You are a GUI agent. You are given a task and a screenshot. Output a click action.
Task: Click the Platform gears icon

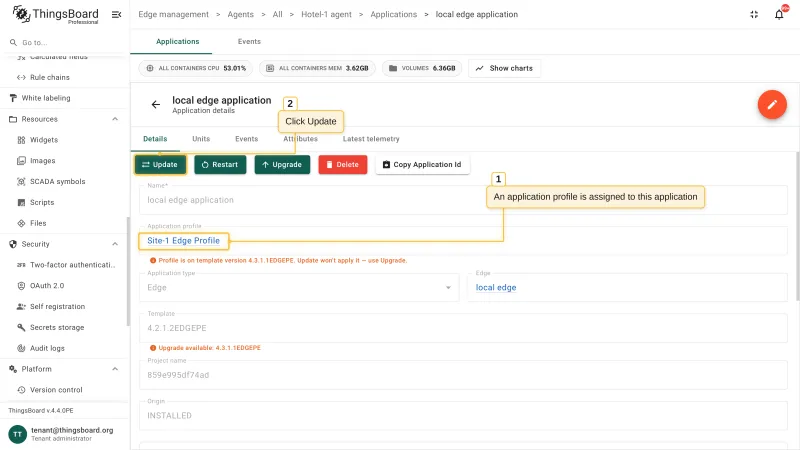click(13, 369)
